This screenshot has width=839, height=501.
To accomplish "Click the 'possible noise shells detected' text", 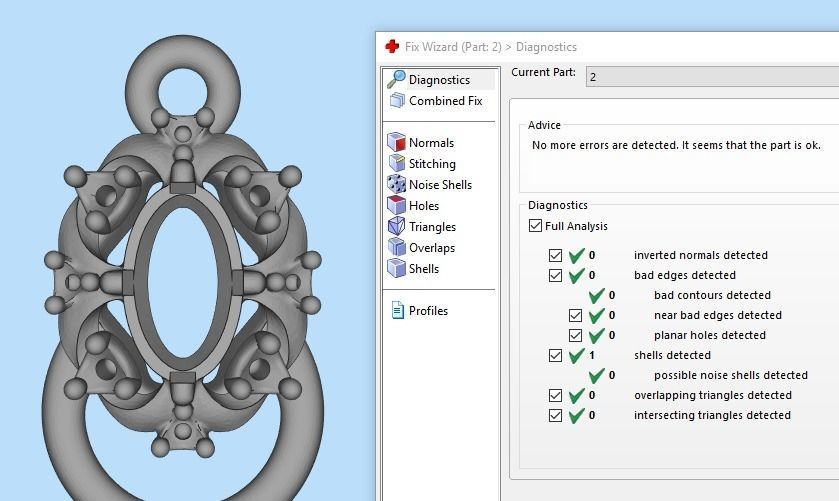I will coord(730,375).
